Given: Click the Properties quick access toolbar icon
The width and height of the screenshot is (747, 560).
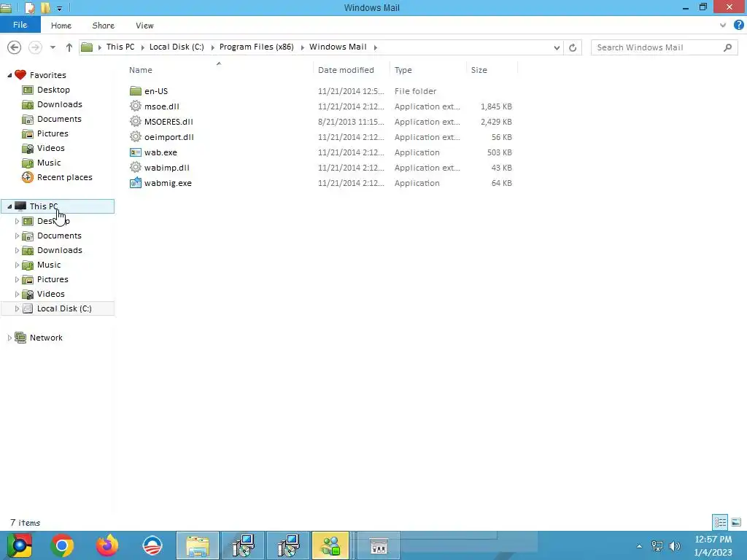Looking at the screenshot, I should 29,7.
